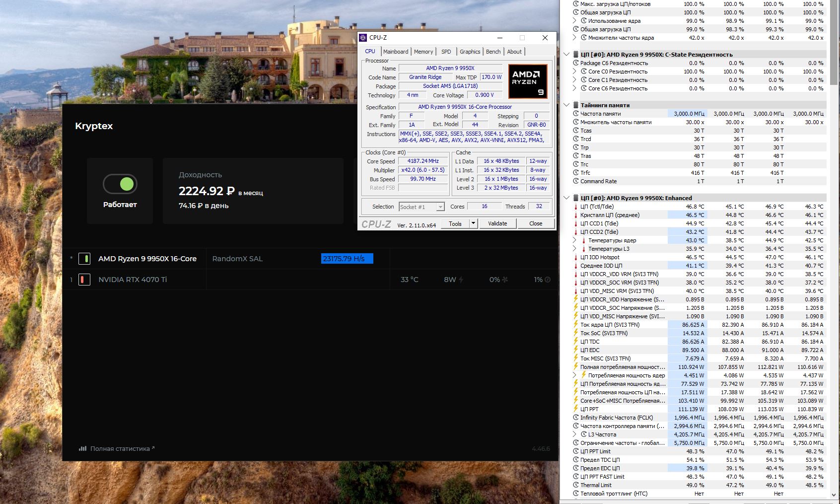Open the Полная статистика link
Screen dimensions: 840x504
120,448
